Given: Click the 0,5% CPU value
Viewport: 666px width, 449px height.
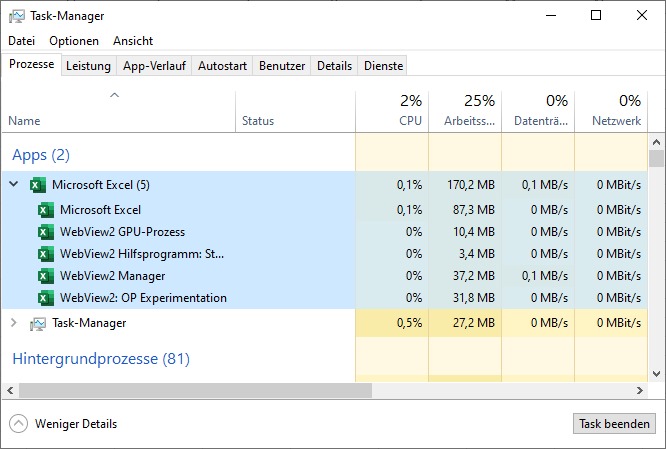Looking at the screenshot, I should point(409,323).
